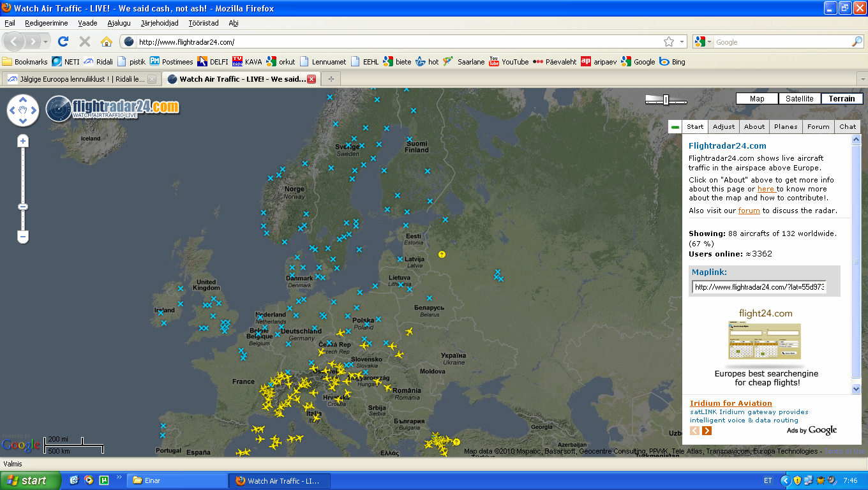Pan the map up with the arrow
The image size is (868, 490).
(23, 100)
